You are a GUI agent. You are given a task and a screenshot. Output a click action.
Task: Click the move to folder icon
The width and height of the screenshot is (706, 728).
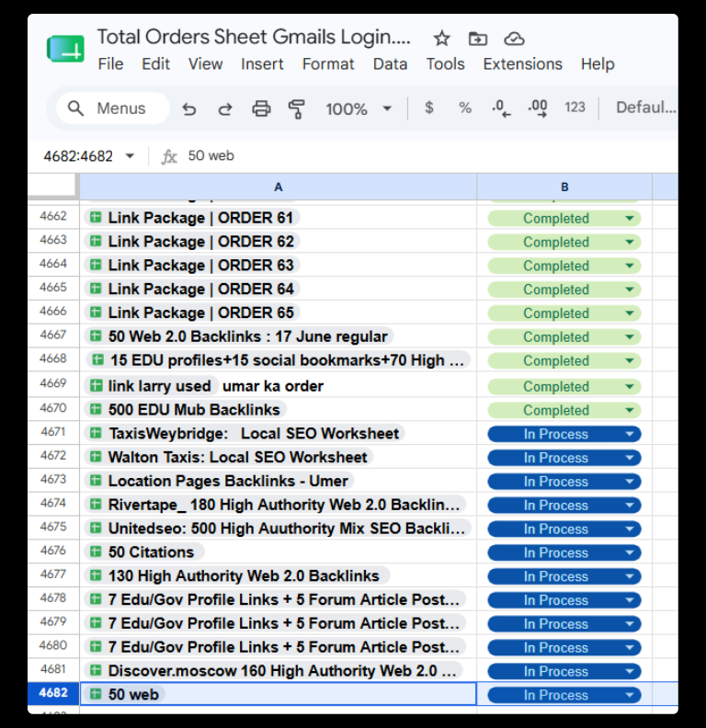pos(477,39)
